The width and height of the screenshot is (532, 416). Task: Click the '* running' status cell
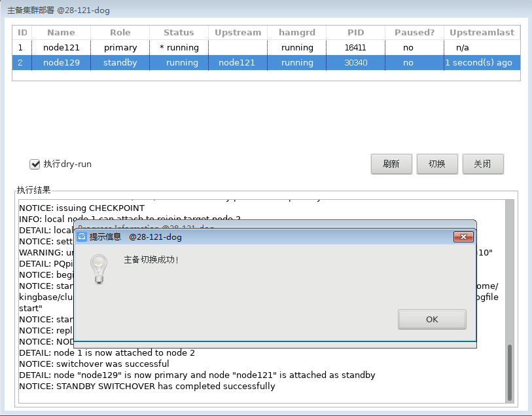coord(179,48)
